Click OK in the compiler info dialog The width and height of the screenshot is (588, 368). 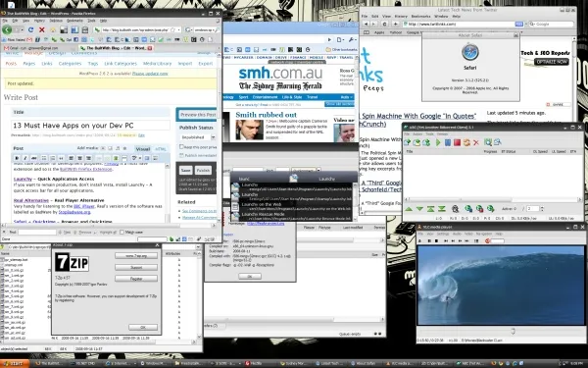click(249, 277)
